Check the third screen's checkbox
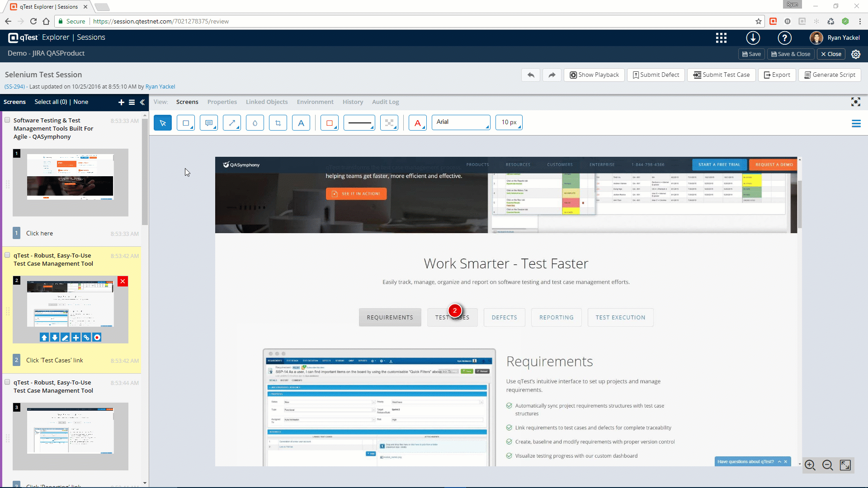Screen dimensions: 868x488 pyautogui.click(x=7, y=382)
